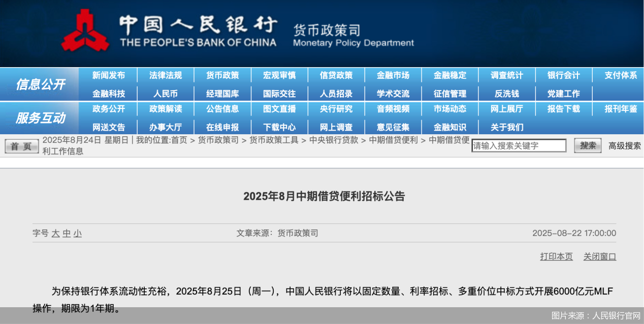Set font size to 小 (small)
This screenshot has height=324, width=644.
click(x=77, y=233)
